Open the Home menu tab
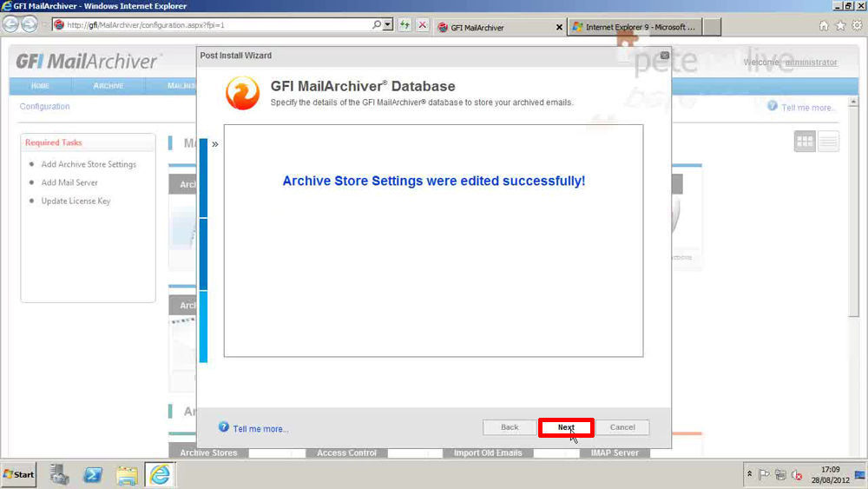Image resolution: width=868 pixels, height=489 pixels. 41,86
